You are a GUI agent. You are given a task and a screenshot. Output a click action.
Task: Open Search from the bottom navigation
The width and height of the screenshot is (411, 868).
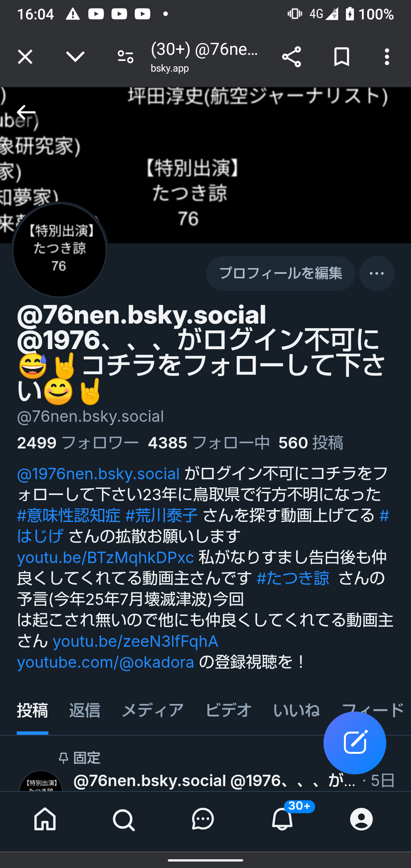coord(124,819)
